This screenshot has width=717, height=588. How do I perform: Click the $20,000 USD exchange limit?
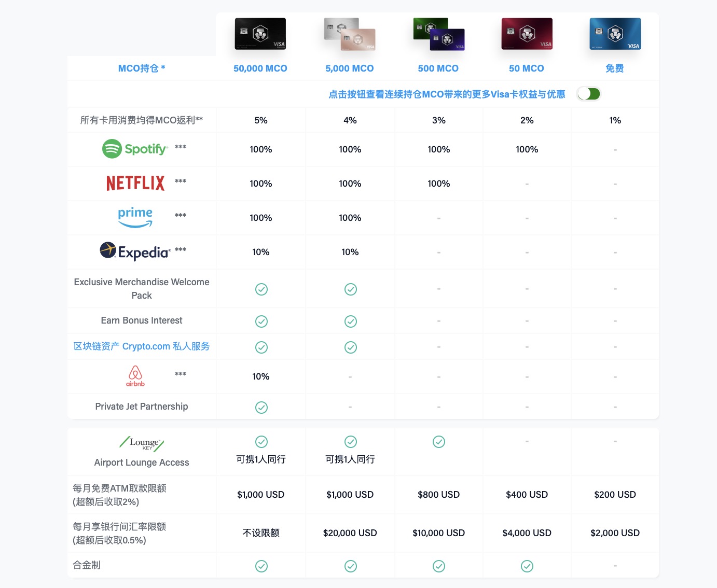tap(350, 533)
